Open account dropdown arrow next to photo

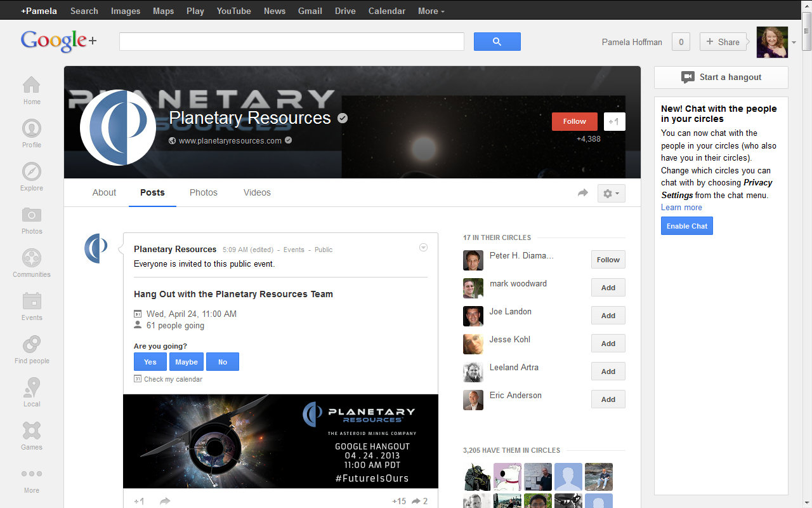click(x=794, y=43)
